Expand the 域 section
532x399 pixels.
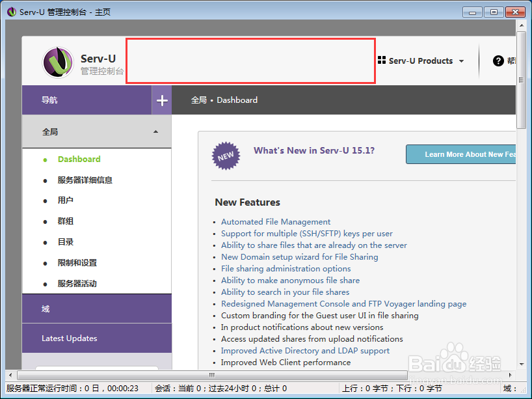97,309
